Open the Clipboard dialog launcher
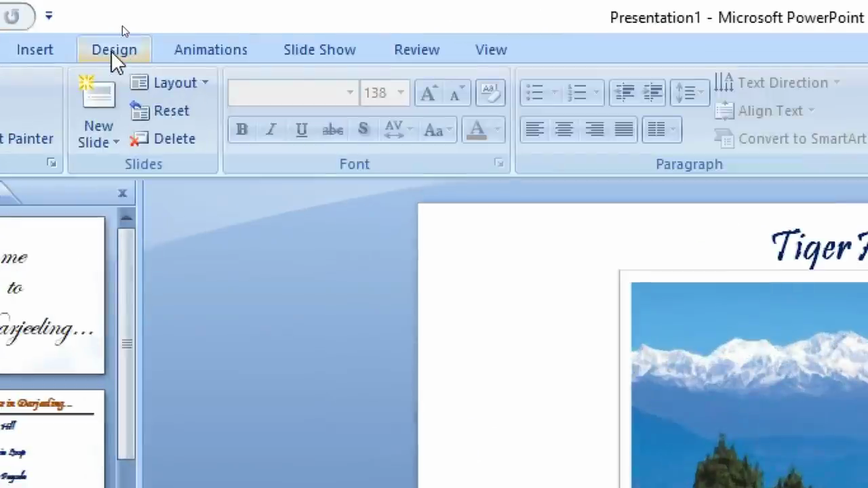This screenshot has height=488, width=868. pos(52,163)
